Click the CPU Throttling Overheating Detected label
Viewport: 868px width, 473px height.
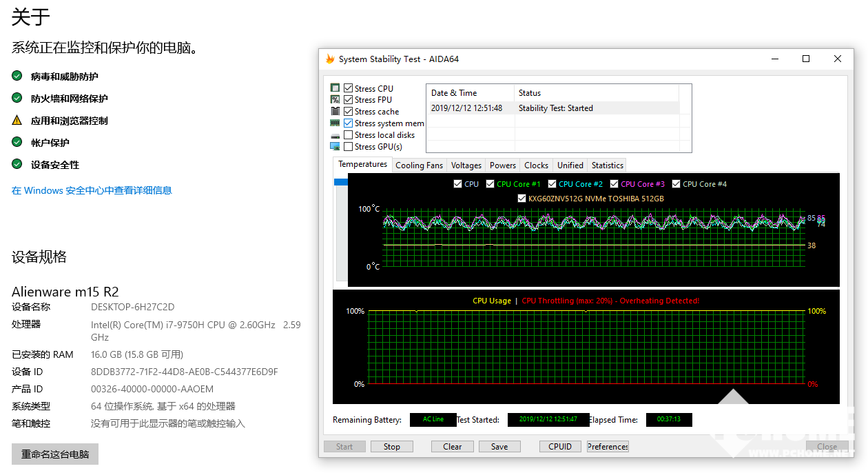[x=610, y=301]
